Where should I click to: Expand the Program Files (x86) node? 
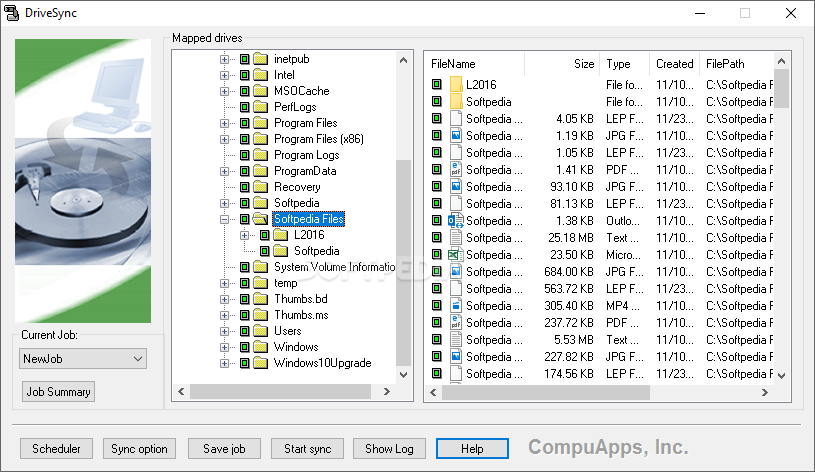[224, 139]
